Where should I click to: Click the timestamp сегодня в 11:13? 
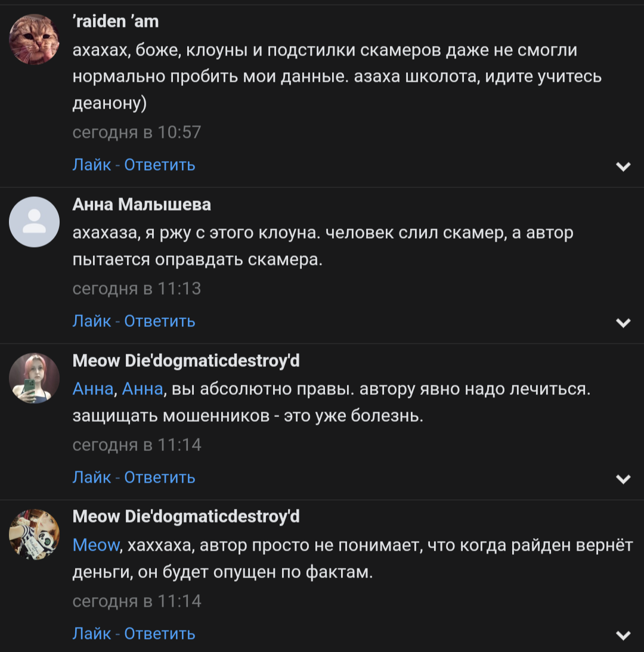coord(137,289)
